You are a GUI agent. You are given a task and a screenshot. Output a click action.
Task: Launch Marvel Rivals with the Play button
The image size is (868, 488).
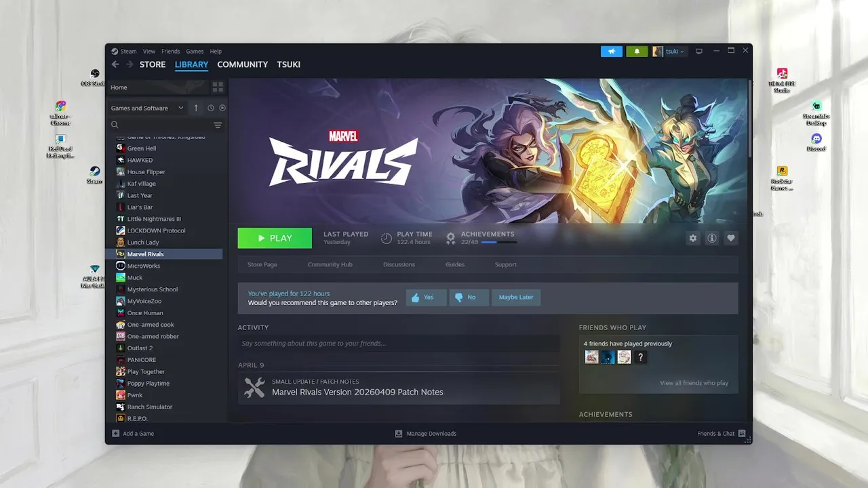(275, 239)
